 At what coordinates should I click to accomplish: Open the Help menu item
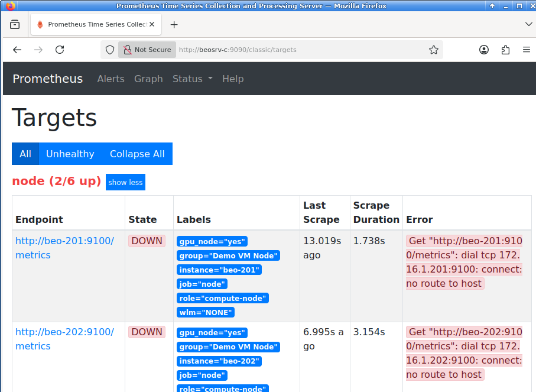click(x=233, y=79)
